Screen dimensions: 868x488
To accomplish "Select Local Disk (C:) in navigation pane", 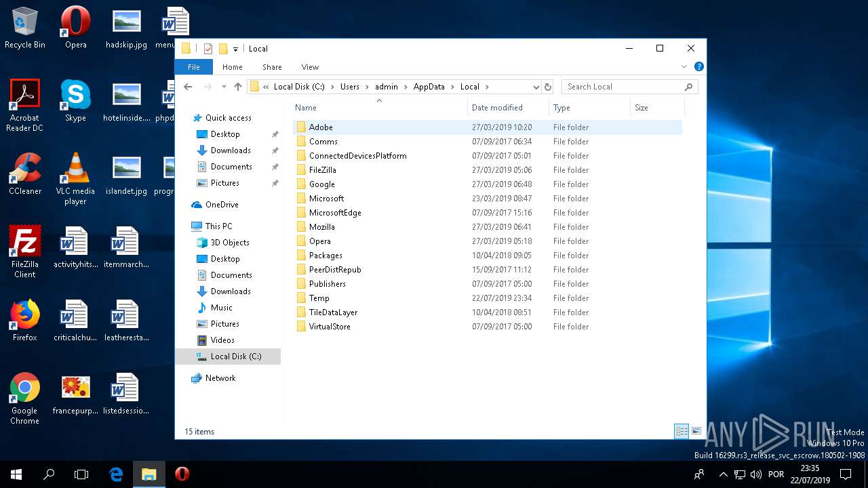I will click(229, 357).
